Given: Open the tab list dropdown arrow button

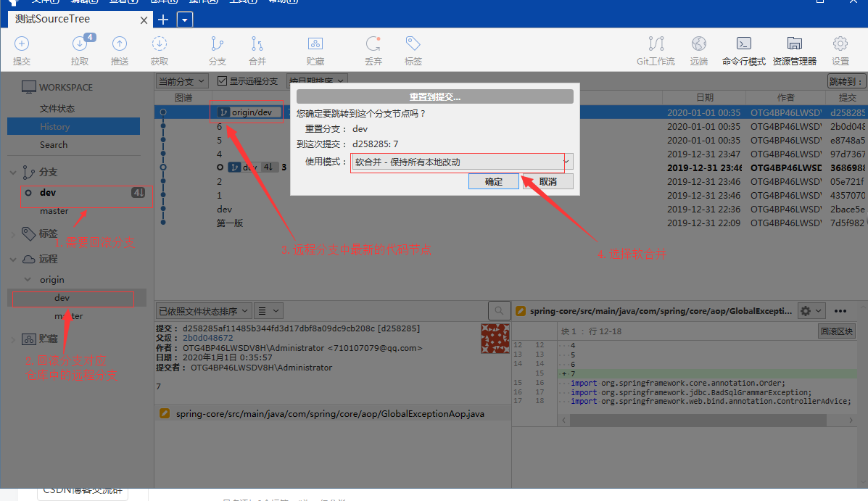Looking at the screenshot, I should (x=184, y=20).
